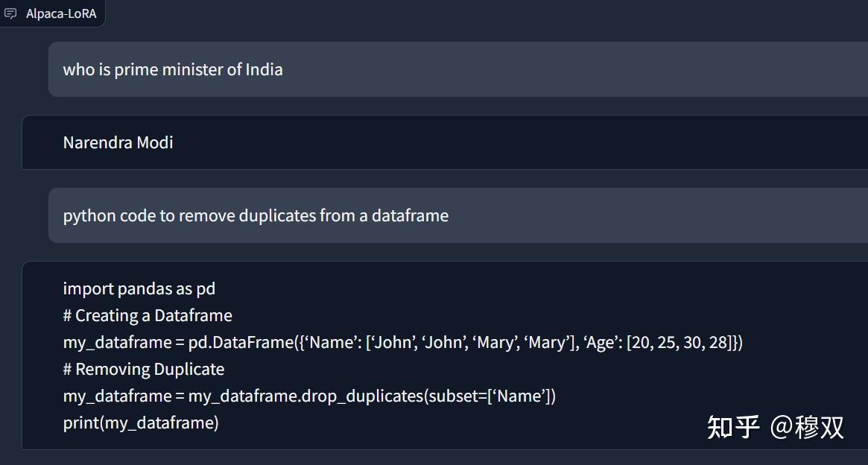
Task: Click the 'who is prime minister of India' message
Action: (x=173, y=70)
